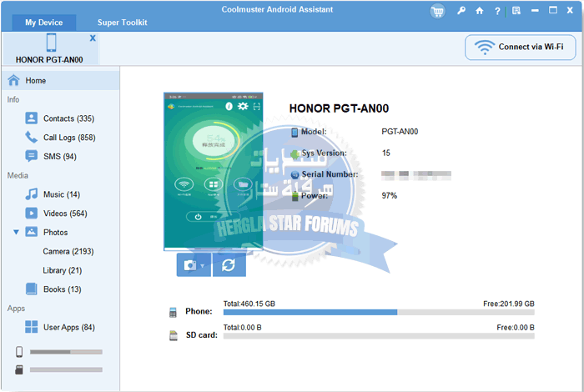
Task: Click the feedback notes icon in title bar
Action: coord(517,11)
